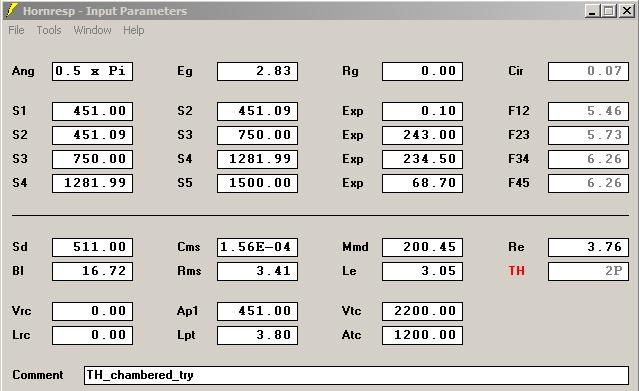Select the Bl input field

click(93, 272)
